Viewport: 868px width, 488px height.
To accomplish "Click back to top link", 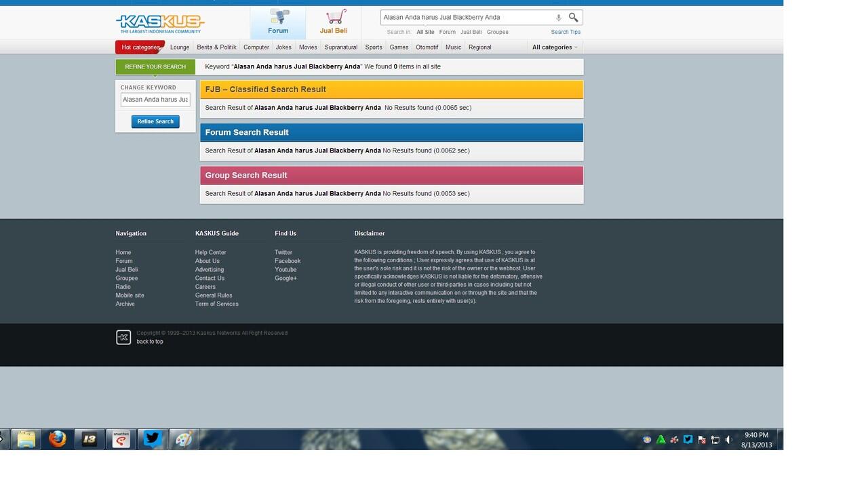I will tap(150, 342).
